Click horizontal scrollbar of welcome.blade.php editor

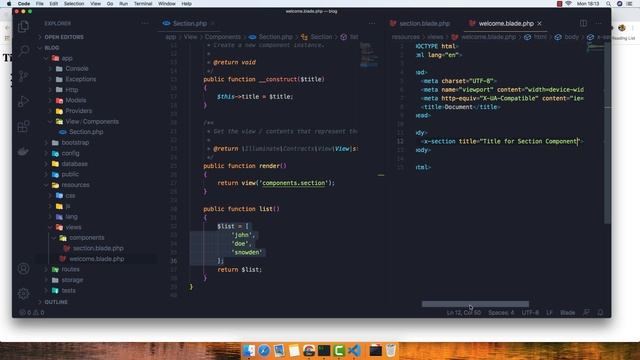[475, 304]
